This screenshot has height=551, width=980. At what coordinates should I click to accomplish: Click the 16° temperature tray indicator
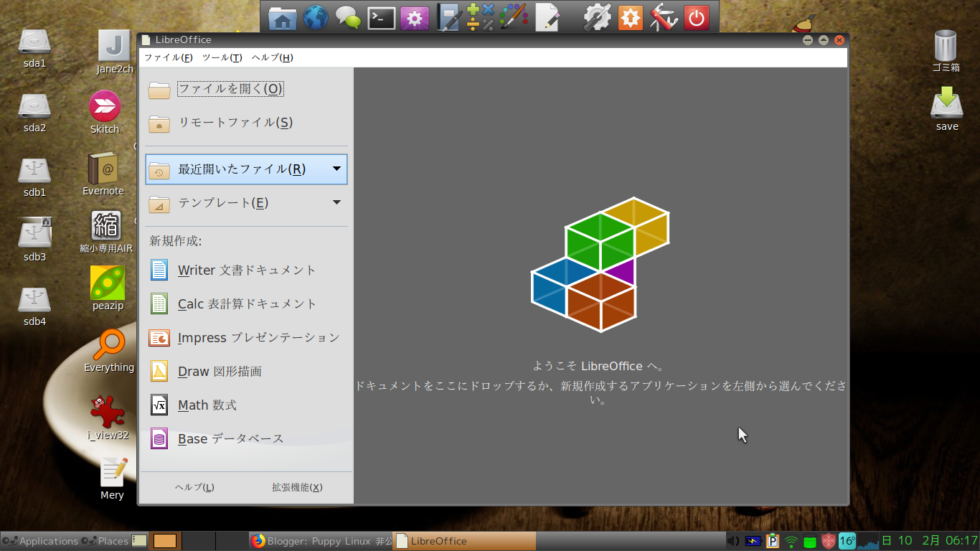tap(847, 541)
